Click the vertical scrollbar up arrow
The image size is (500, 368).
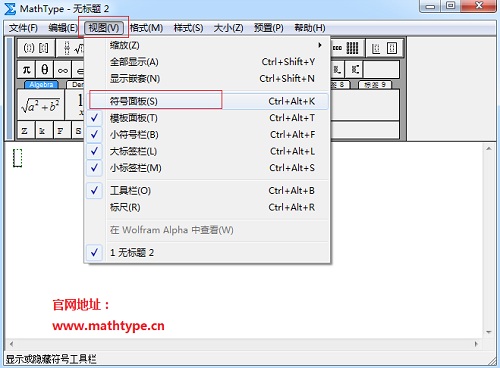click(x=489, y=149)
